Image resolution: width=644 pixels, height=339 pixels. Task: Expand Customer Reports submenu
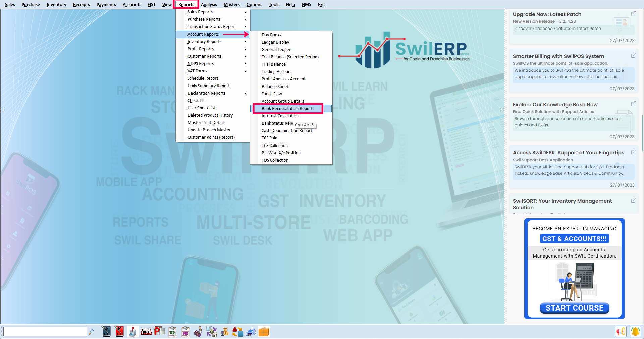click(213, 56)
